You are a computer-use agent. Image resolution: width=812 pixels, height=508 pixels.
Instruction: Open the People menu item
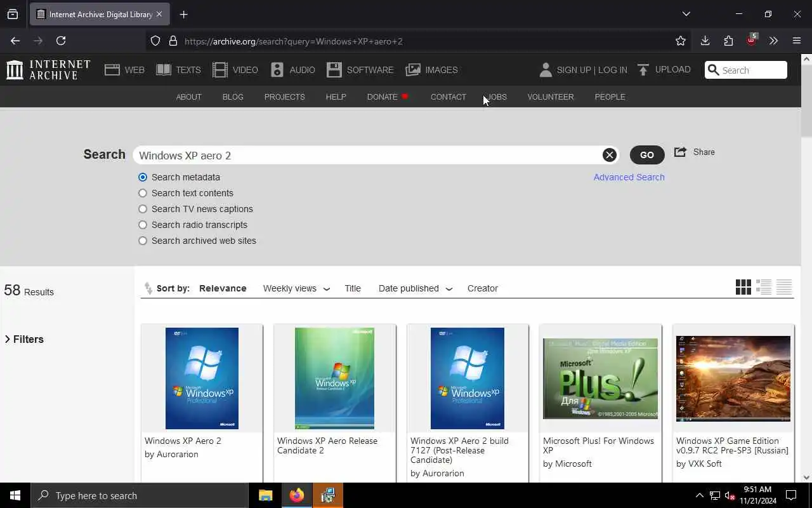click(x=610, y=97)
